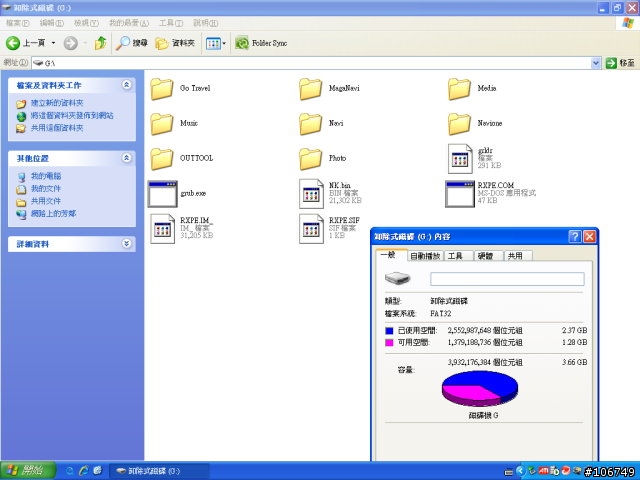
Task: Click the green Up folder icon
Action: point(100,43)
